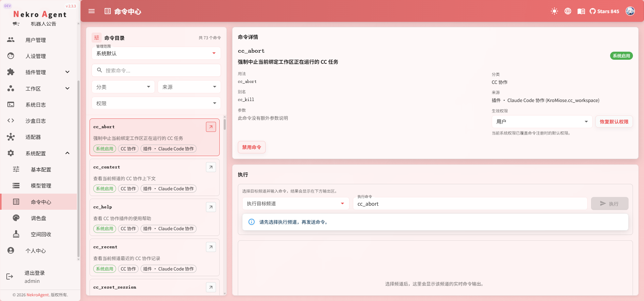The height and width of the screenshot is (301, 644).
Task: Focus the 搜索命令 search field
Action: (156, 70)
